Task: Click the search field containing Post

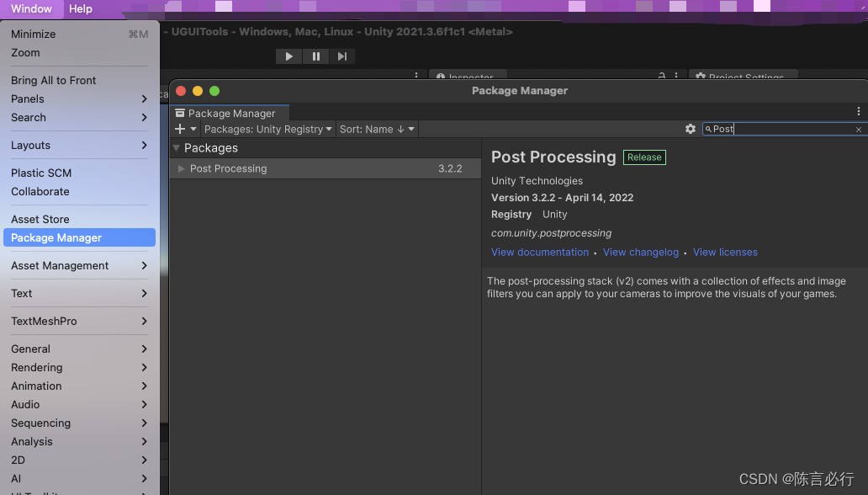Action: [x=783, y=129]
